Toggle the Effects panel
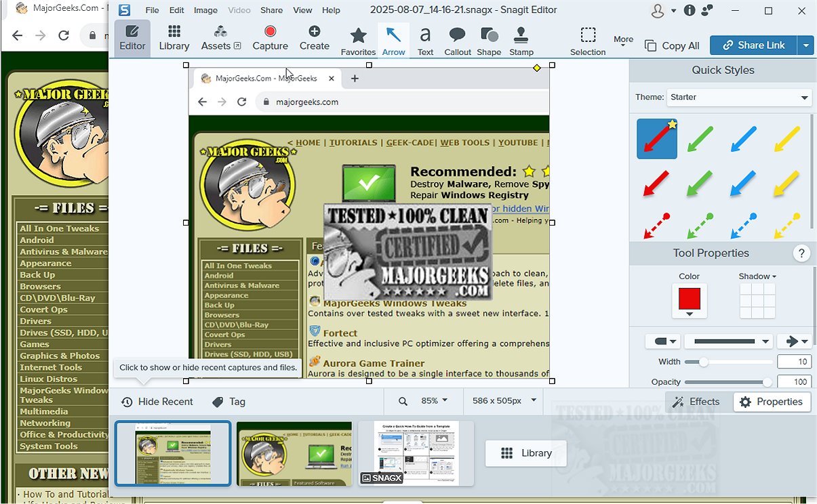This screenshot has width=817, height=504. pos(696,402)
